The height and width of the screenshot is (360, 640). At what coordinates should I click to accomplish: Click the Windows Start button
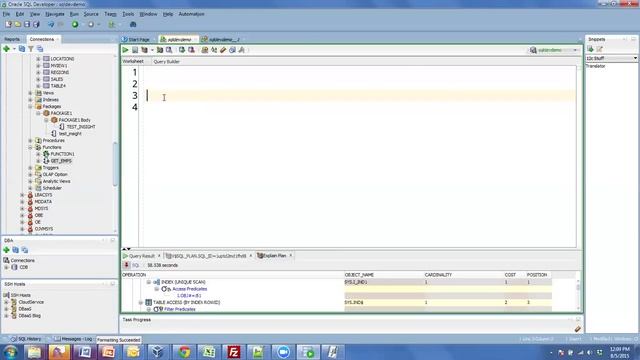pyautogui.click(x=10, y=352)
